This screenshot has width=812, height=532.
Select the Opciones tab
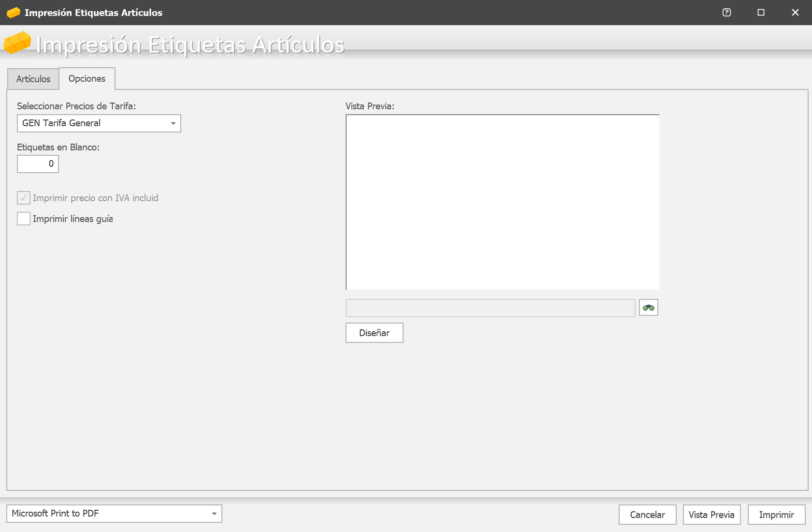click(87, 78)
